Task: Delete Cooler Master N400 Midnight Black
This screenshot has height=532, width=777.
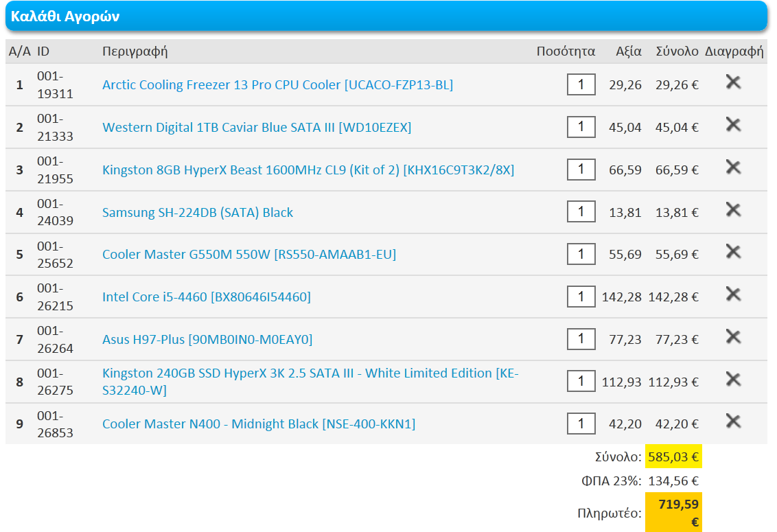Action: pyautogui.click(x=733, y=421)
